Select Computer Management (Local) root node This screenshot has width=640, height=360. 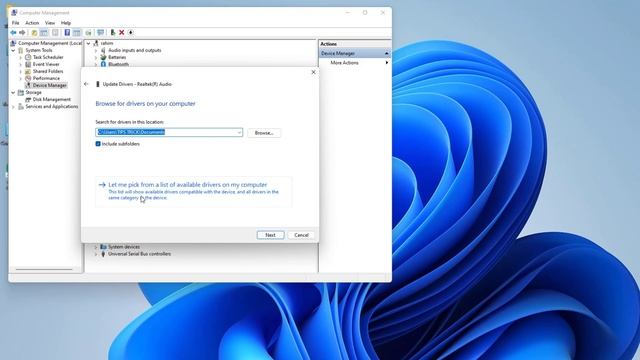(50, 43)
